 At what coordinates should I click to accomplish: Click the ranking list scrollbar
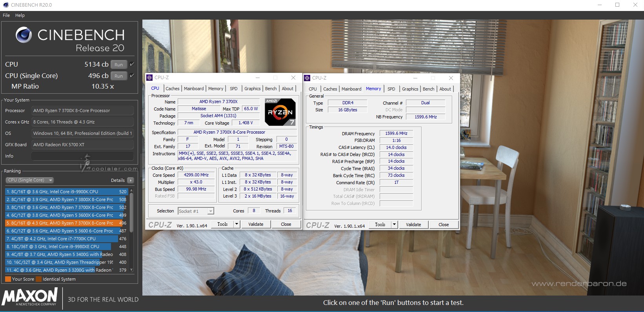(x=131, y=212)
